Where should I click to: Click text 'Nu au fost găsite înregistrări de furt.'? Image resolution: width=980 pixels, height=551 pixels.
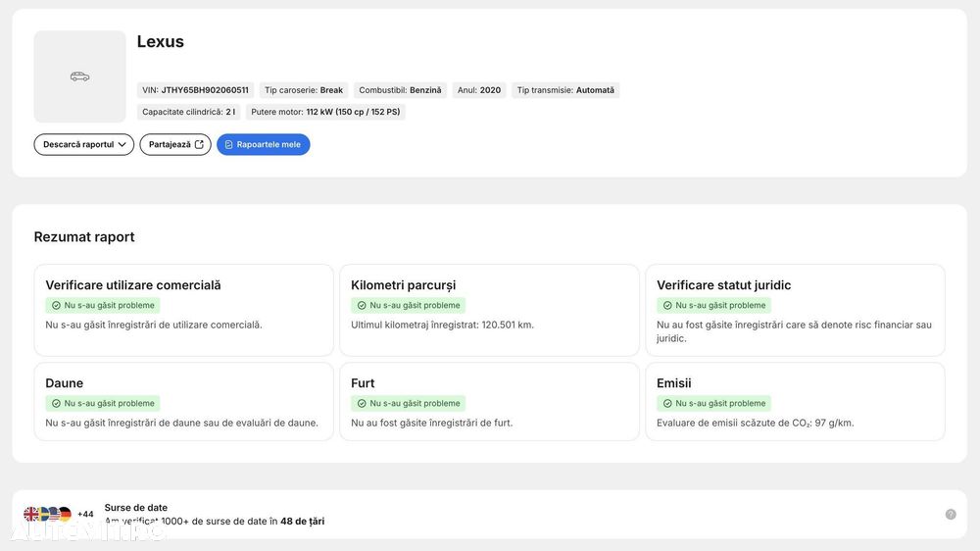[x=432, y=424]
